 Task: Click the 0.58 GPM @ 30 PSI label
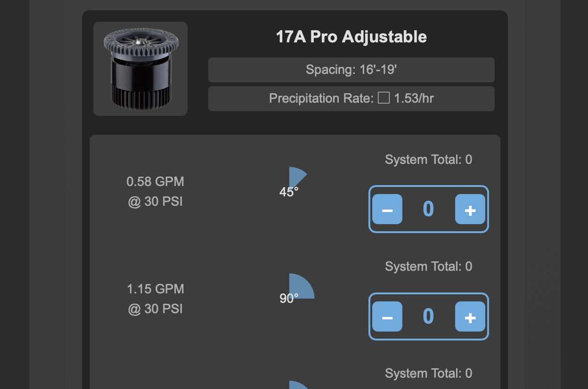pyautogui.click(x=155, y=192)
